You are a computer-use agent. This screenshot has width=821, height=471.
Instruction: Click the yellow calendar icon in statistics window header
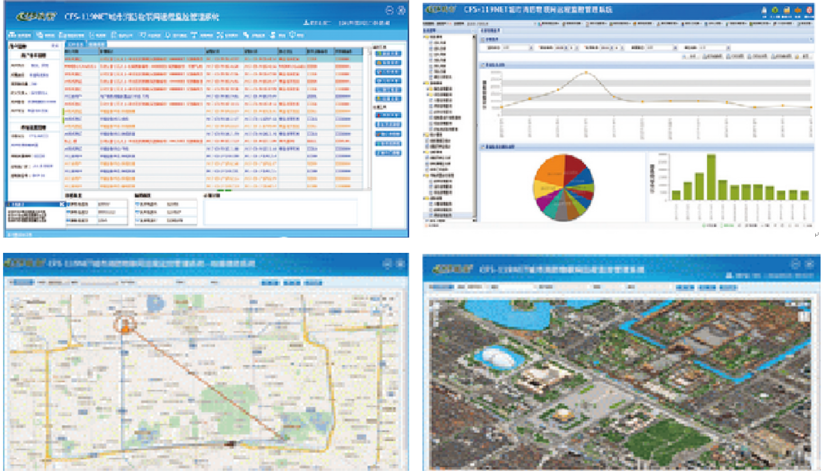pyautogui.click(x=786, y=10)
